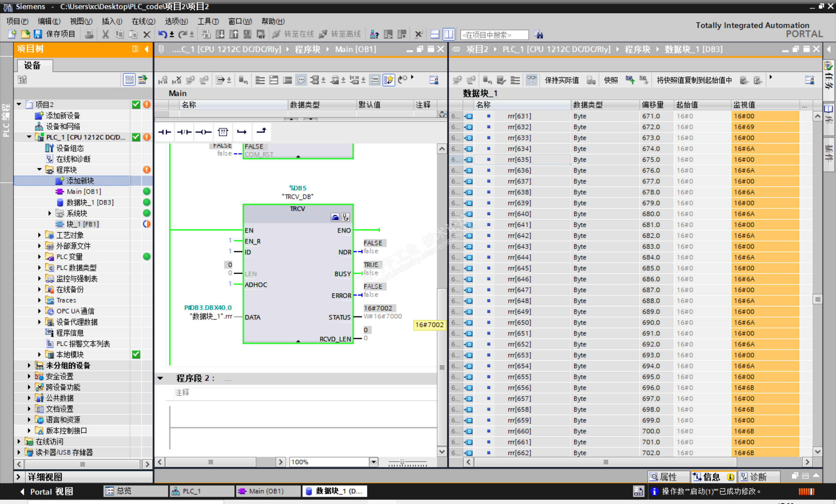Click the Undo arrow icon
The height and width of the screenshot is (504, 836).
pyautogui.click(x=162, y=34)
